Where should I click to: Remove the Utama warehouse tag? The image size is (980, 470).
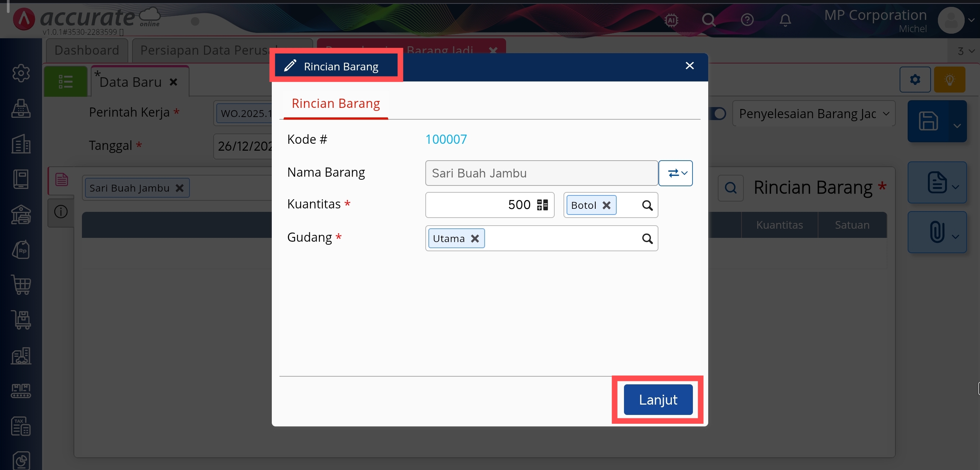pos(475,239)
